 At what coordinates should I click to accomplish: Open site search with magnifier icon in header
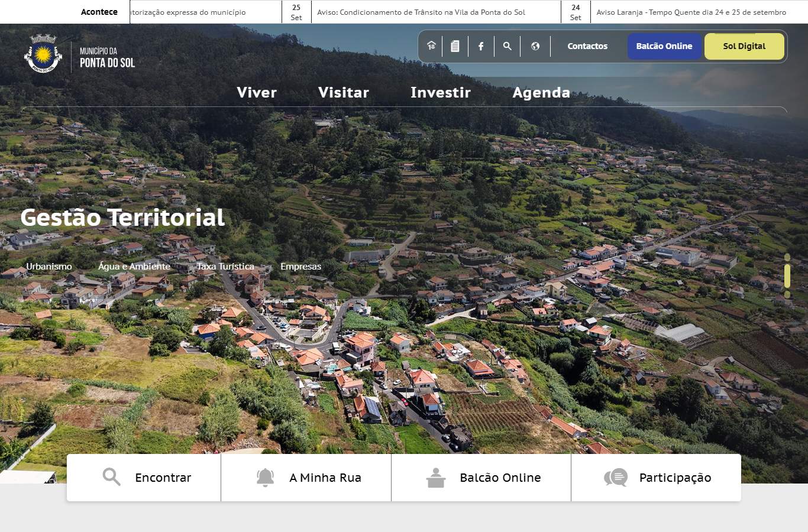click(x=507, y=46)
